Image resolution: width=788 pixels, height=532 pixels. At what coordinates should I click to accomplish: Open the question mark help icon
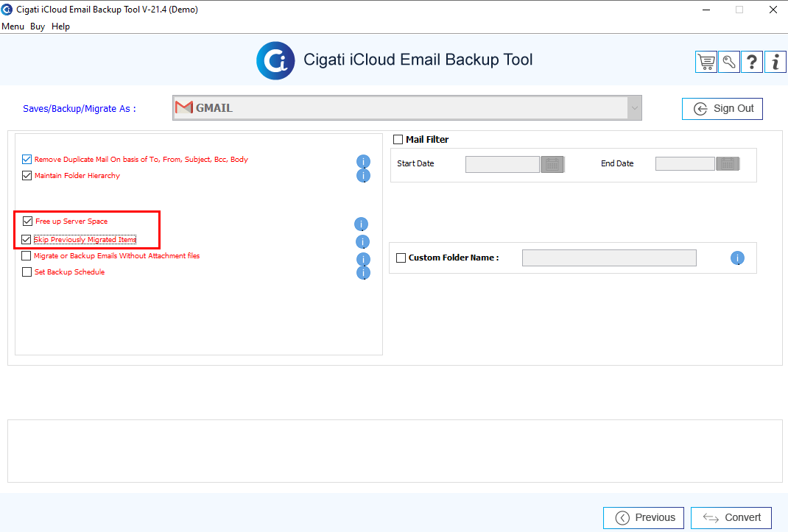(752, 63)
